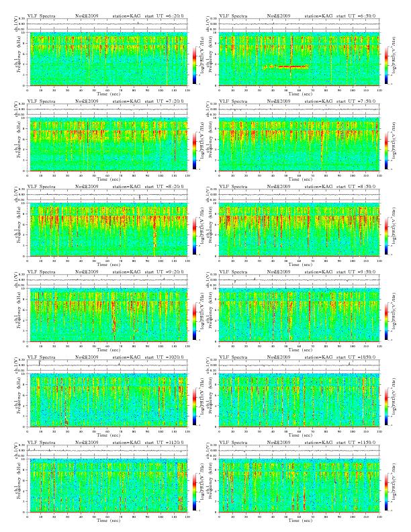Click 'station=KAG' in the 10:20:0 panel title
This screenshot has height=532, width=411.
(126, 357)
